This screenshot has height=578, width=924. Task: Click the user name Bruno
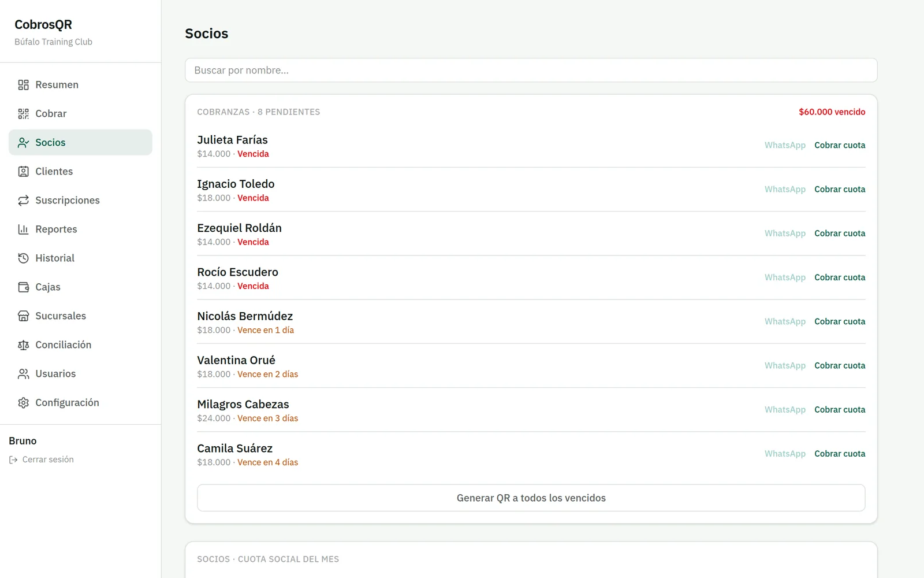click(x=23, y=441)
